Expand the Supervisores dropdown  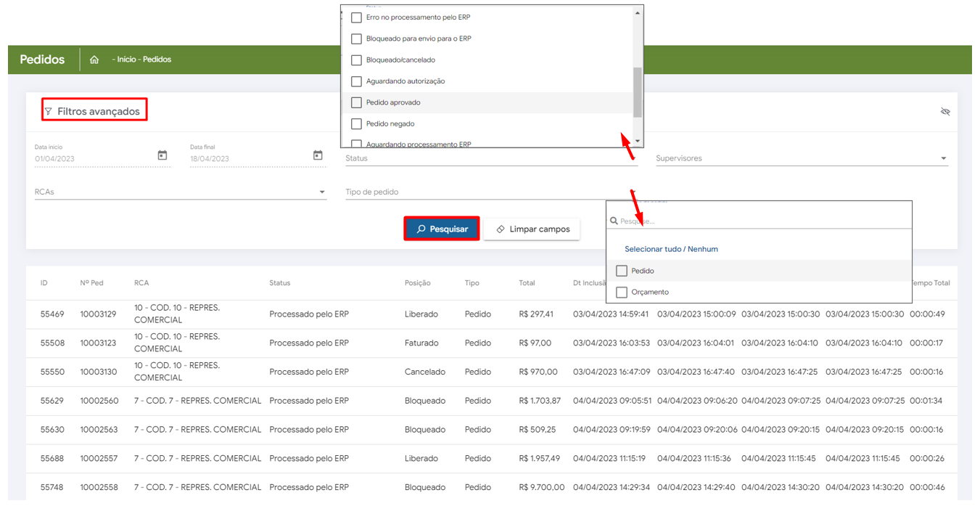[943, 158]
